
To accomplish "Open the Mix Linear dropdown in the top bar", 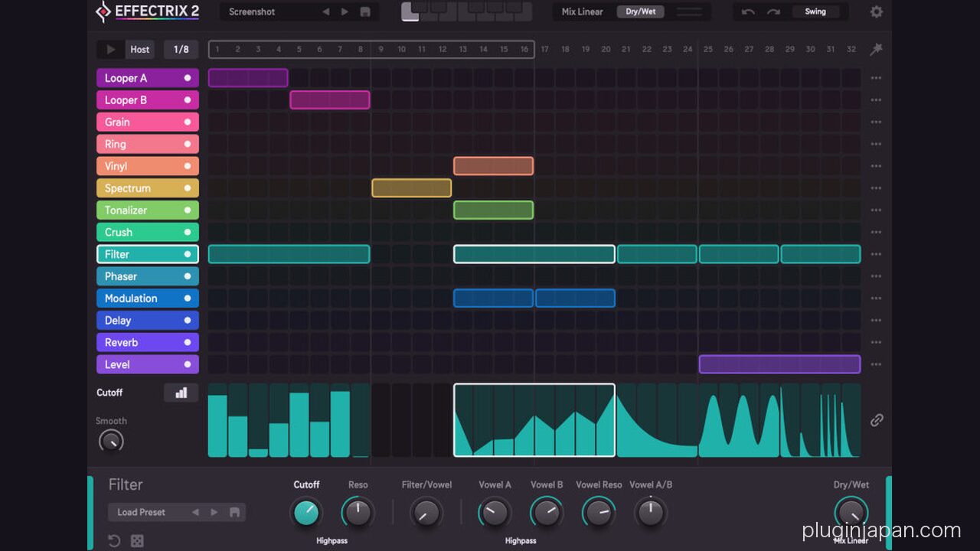I will (x=583, y=11).
